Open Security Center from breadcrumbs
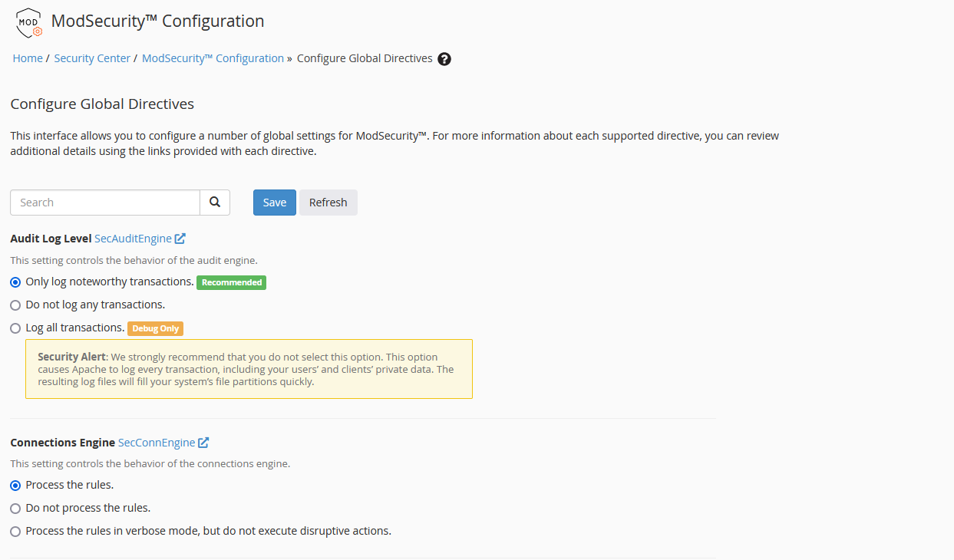Viewport: 954px width, 560px height. (92, 58)
